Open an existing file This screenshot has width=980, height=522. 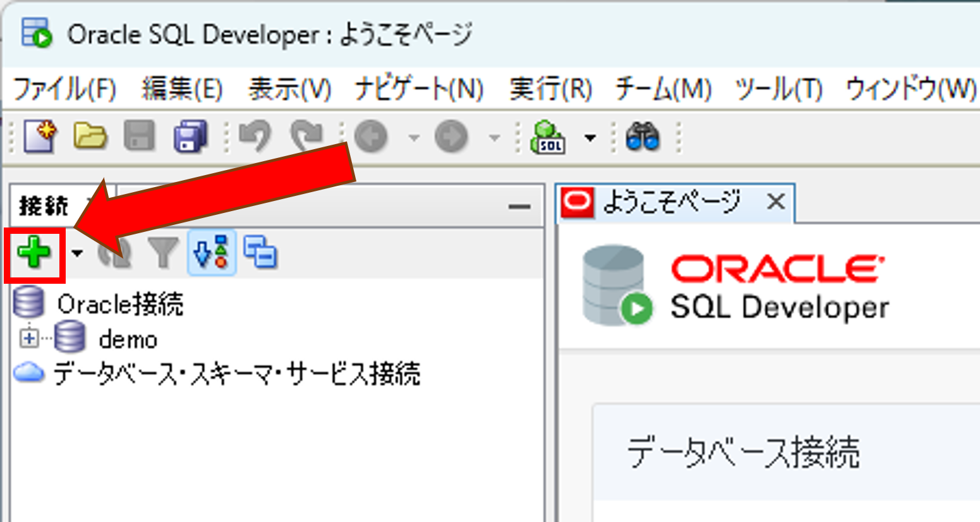pos(90,136)
